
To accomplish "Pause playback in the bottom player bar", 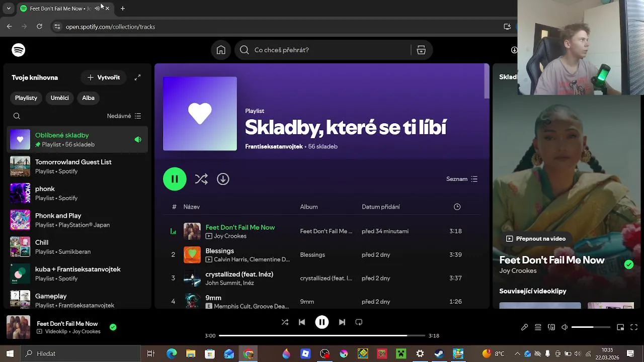I will click(322, 322).
